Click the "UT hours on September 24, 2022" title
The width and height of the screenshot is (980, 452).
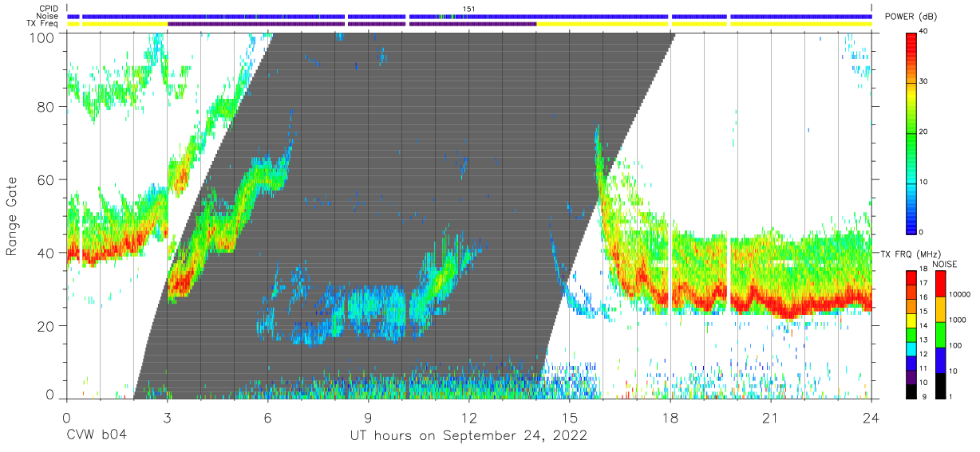(469, 436)
